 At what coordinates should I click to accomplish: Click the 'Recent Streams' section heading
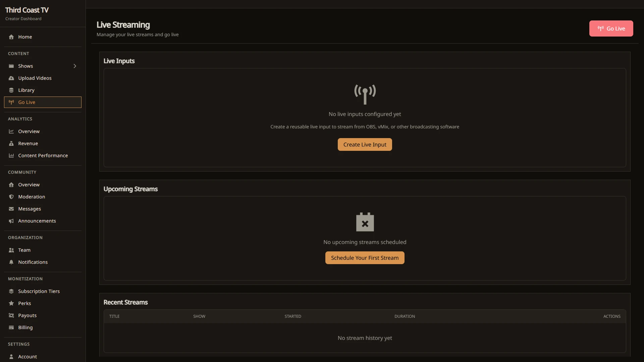click(x=125, y=302)
